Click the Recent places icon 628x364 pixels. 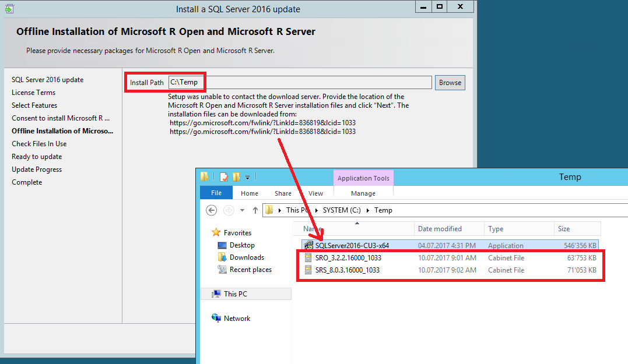222,270
